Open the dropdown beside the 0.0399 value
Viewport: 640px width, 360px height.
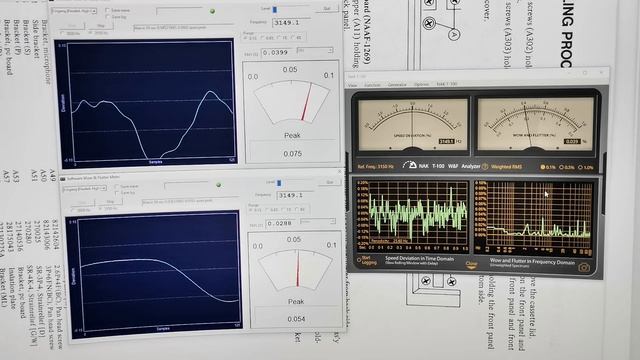point(315,50)
